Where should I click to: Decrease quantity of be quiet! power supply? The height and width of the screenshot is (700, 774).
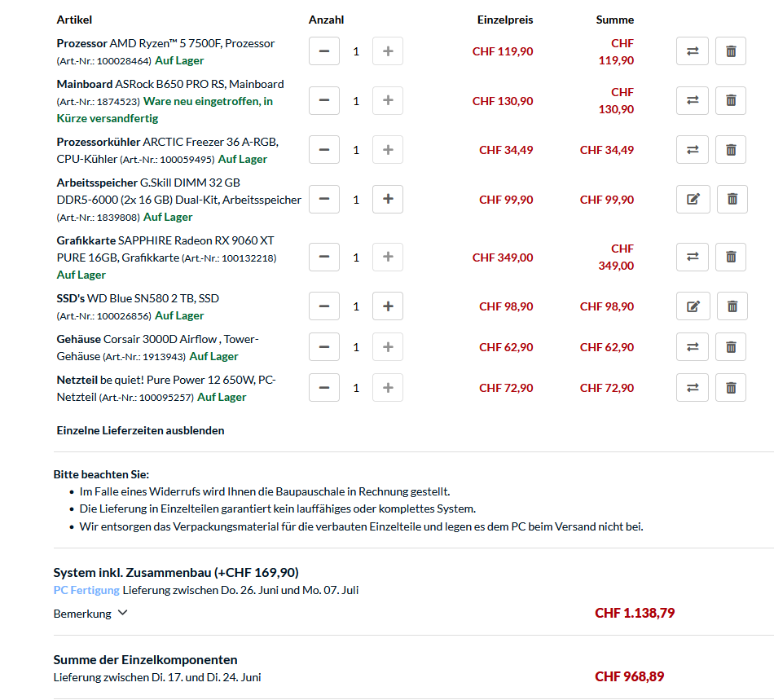(x=324, y=388)
